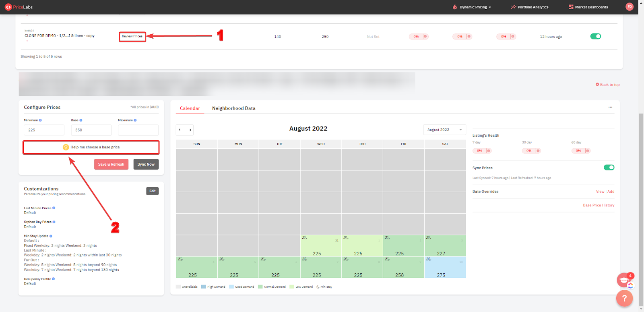Click the Base price input field
The height and width of the screenshot is (312, 644).
pos(91,130)
